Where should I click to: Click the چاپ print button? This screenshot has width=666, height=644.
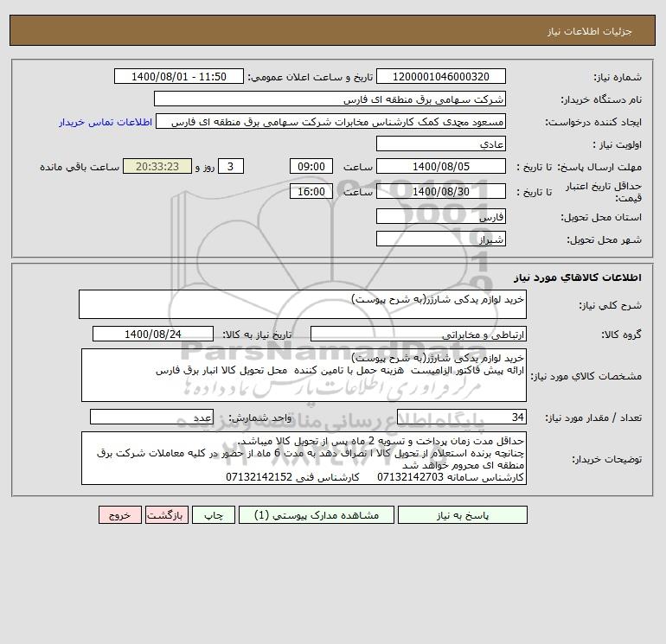[214, 515]
